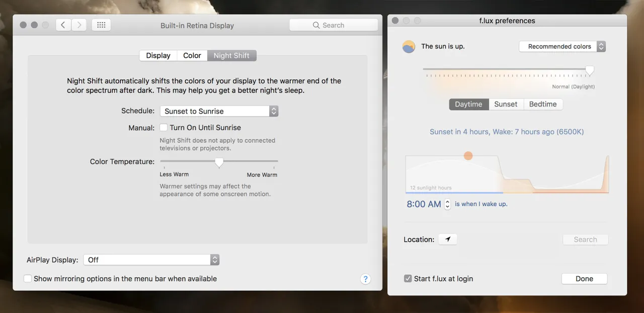The width and height of the screenshot is (644, 313).
Task: Switch to the Color tab
Action: pyautogui.click(x=192, y=55)
